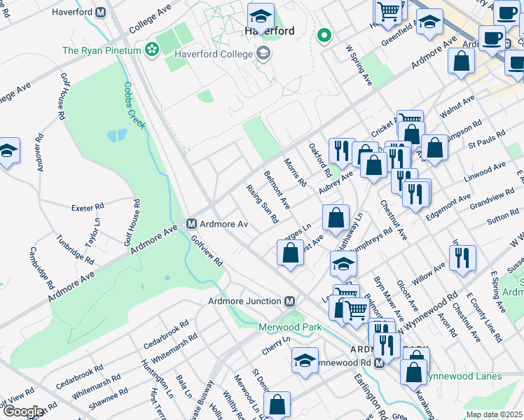
Task: Select the Avon Rd street label
Action: [x=447, y=325]
